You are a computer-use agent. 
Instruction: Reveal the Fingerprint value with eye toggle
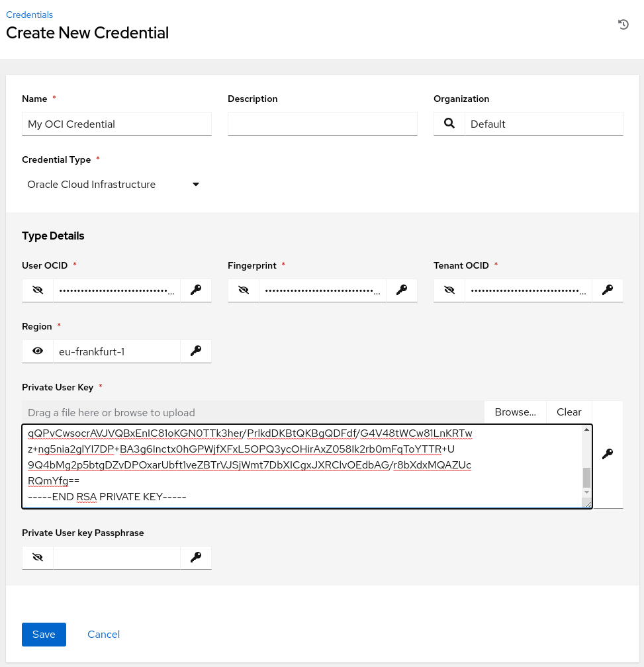click(x=244, y=290)
